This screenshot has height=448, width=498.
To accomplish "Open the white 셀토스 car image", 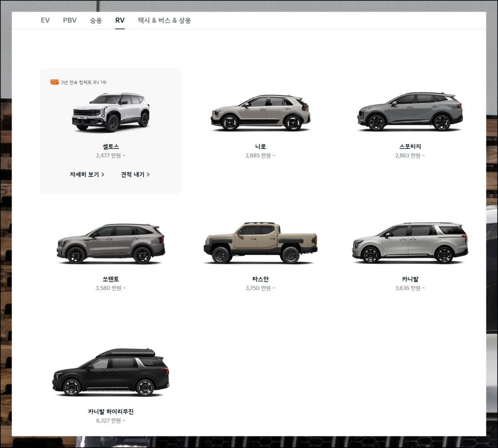I will (x=111, y=112).
